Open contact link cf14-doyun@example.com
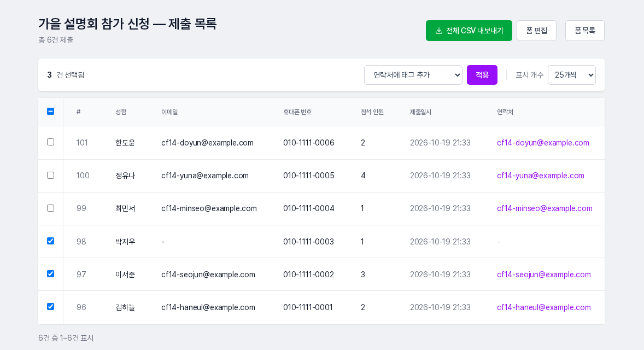Image resolution: width=644 pixels, height=350 pixels. [x=543, y=143]
